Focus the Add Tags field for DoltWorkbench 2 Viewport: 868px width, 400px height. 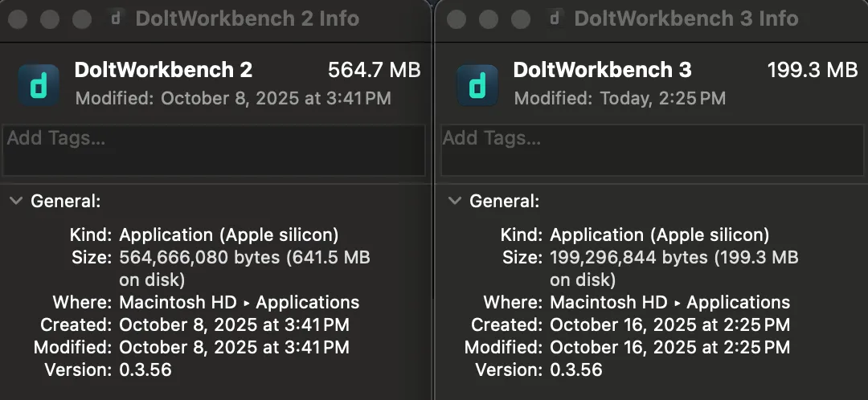tap(213, 149)
